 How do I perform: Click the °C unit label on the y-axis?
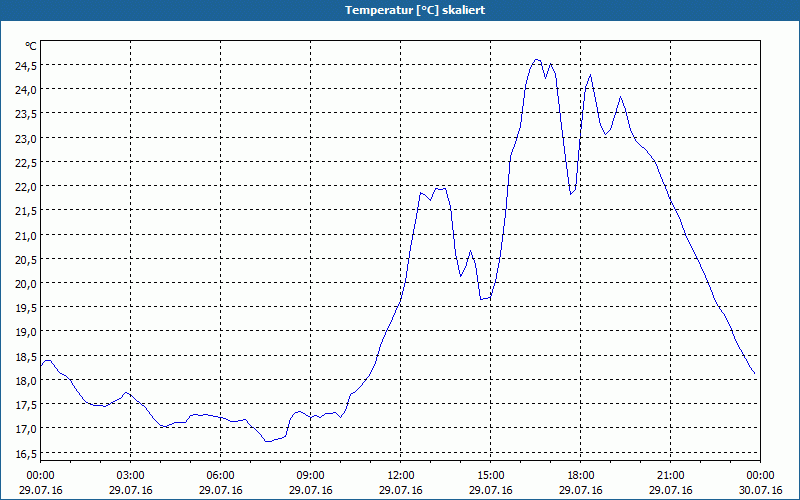point(31,46)
